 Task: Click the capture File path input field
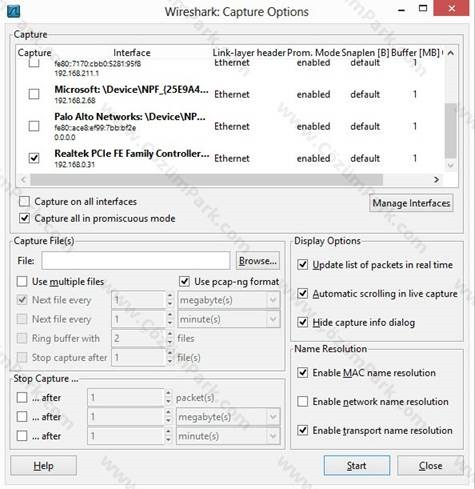136,261
